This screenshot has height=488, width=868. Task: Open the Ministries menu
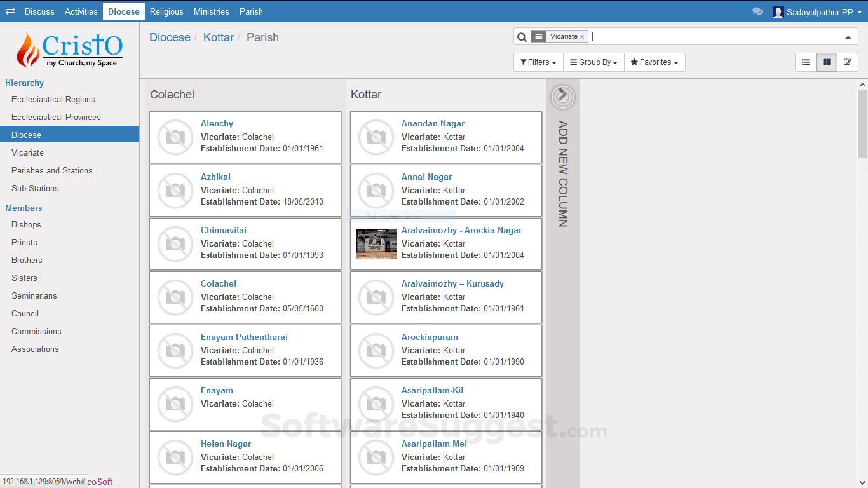212,11
